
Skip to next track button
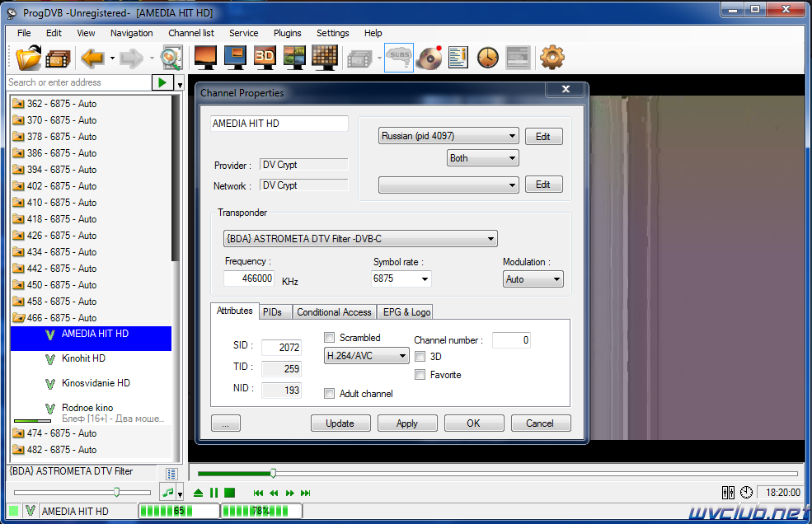(x=306, y=493)
